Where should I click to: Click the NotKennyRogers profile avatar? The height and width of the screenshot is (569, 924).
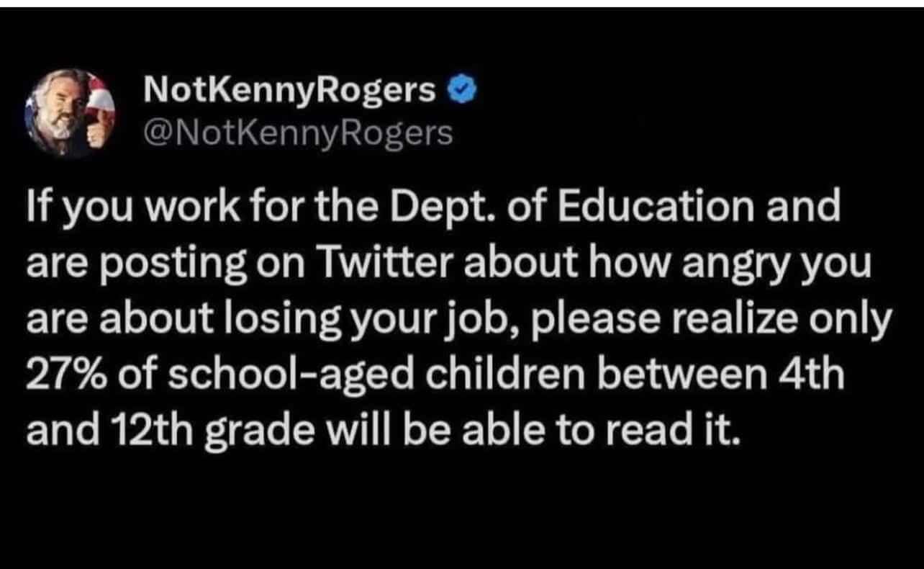pyautogui.click(x=70, y=112)
